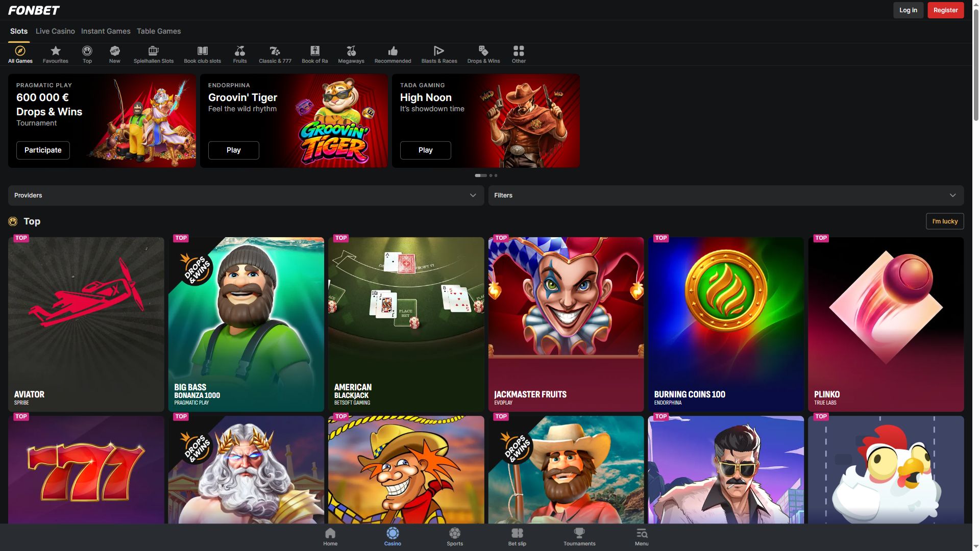Click Participate on Drops & Wins banner

coord(43,150)
